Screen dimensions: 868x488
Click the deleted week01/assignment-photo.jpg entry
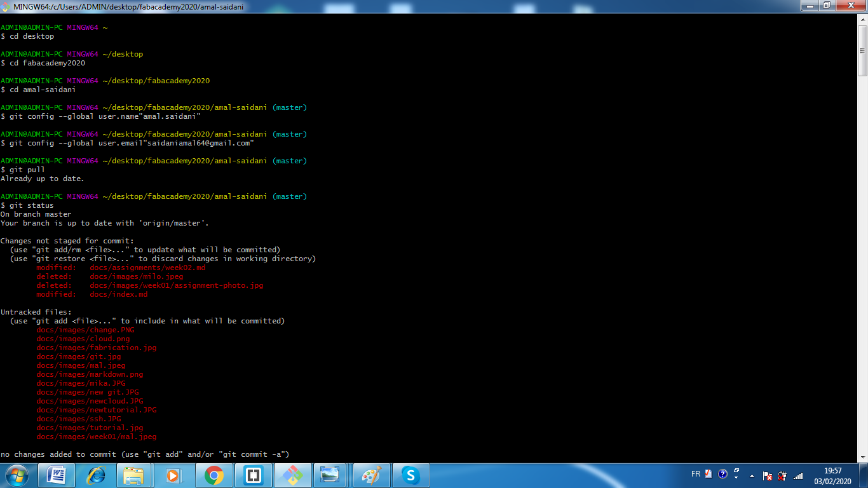pyautogui.click(x=150, y=285)
